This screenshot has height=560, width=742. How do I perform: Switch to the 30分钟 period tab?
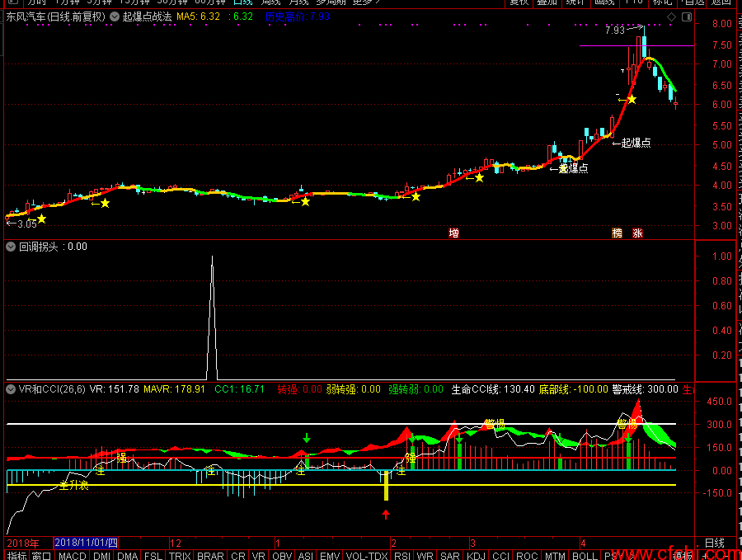[172, 2]
